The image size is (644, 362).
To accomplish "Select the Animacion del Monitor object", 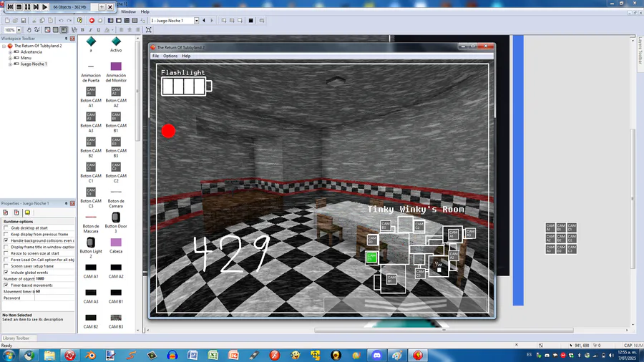I will click(116, 72).
